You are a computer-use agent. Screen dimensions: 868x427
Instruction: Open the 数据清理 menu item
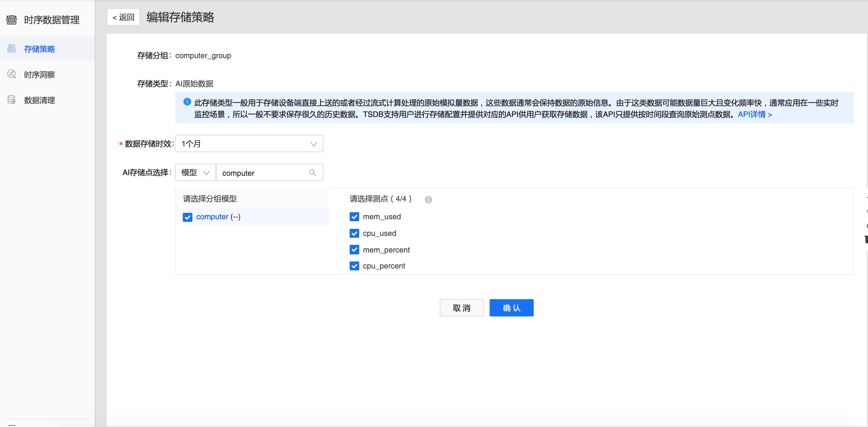(x=47, y=100)
